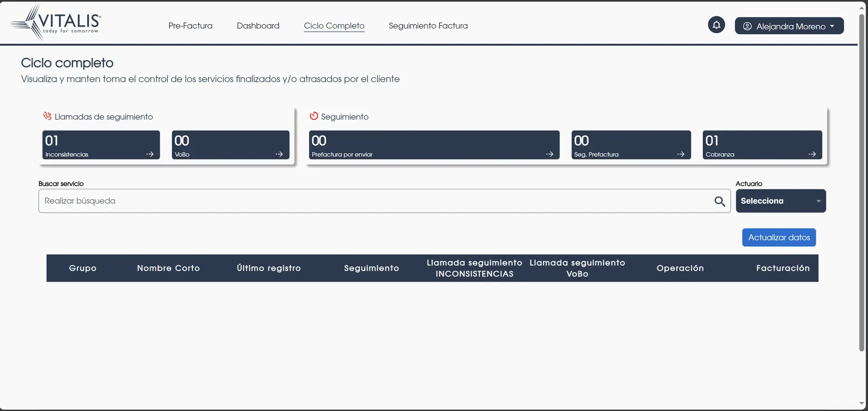Click the Último registro column header
The height and width of the screenshot is (411, 868).
pyautogui.click(x=269, y=268)
